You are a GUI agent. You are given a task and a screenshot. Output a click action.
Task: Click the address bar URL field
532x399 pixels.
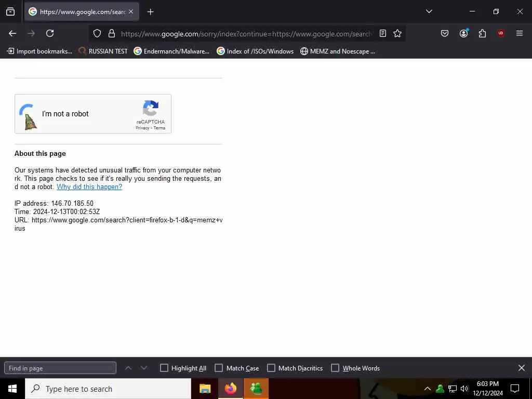[246, 34]
